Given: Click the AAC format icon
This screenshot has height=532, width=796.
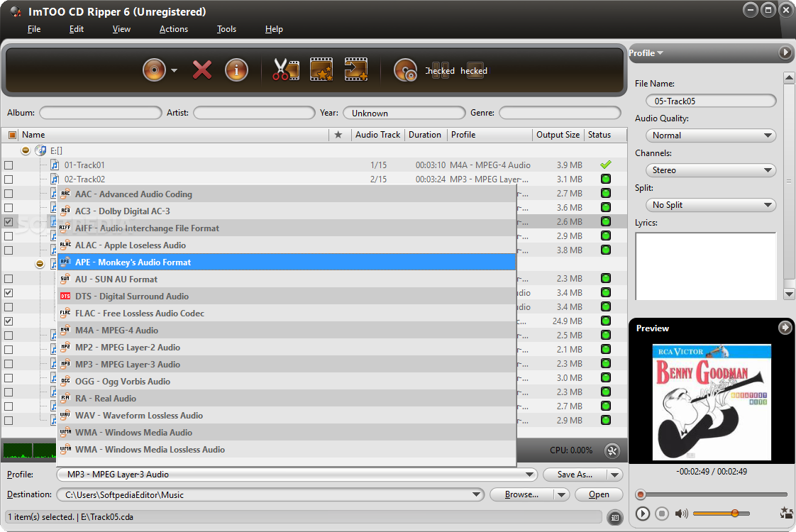Looking at the screenshot, I should (x=65, y=194).
